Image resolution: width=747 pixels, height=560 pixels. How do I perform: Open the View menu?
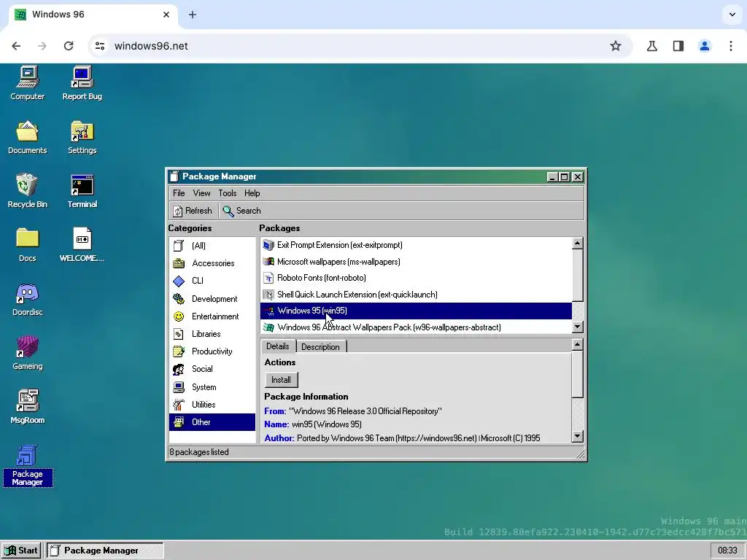click(x=201, y=193)
